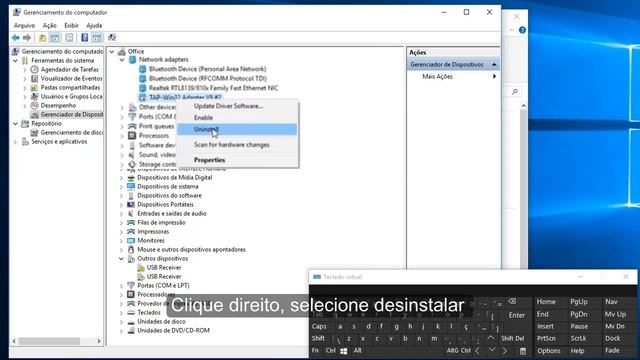Click the Unidades de disco icon
The height and width of the screenshot is (360, 640).
131,322
